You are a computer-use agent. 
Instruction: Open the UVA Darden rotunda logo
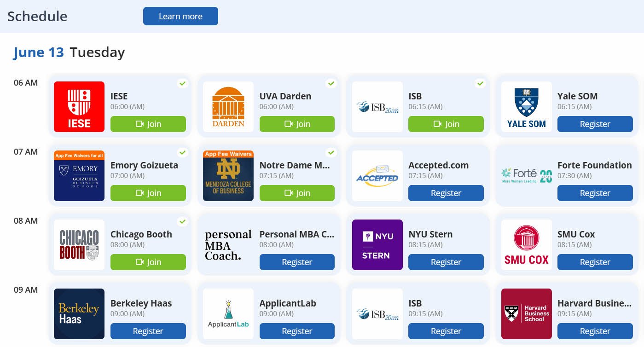228,107
